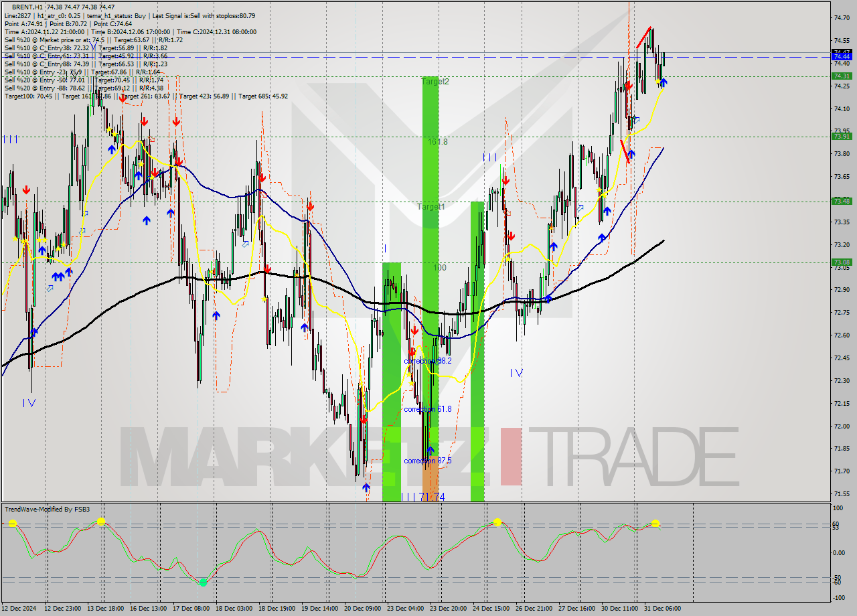Image resolution: width=857 pixels, height=616 pixels.
Task: Click the 'Target1' label
Action: pos(431,207)
